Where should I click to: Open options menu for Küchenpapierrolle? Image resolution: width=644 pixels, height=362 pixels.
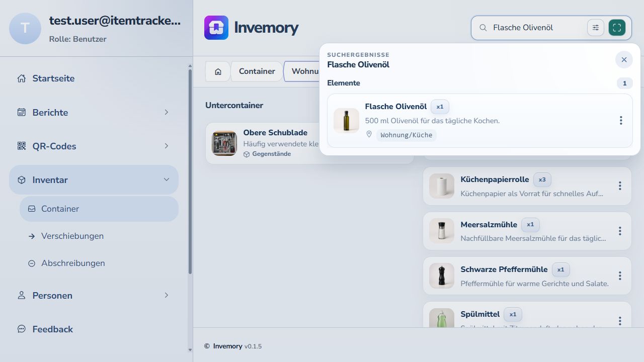point(620,186)
